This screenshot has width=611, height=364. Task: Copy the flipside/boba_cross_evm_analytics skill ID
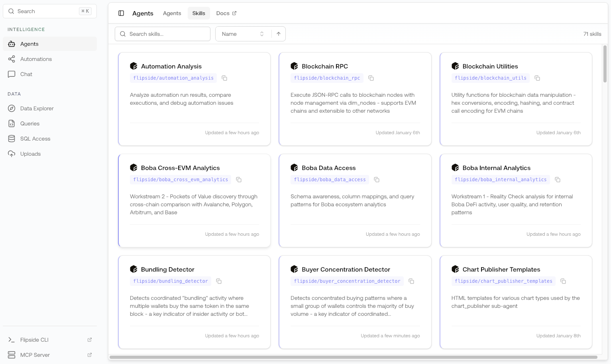point(239,180)
